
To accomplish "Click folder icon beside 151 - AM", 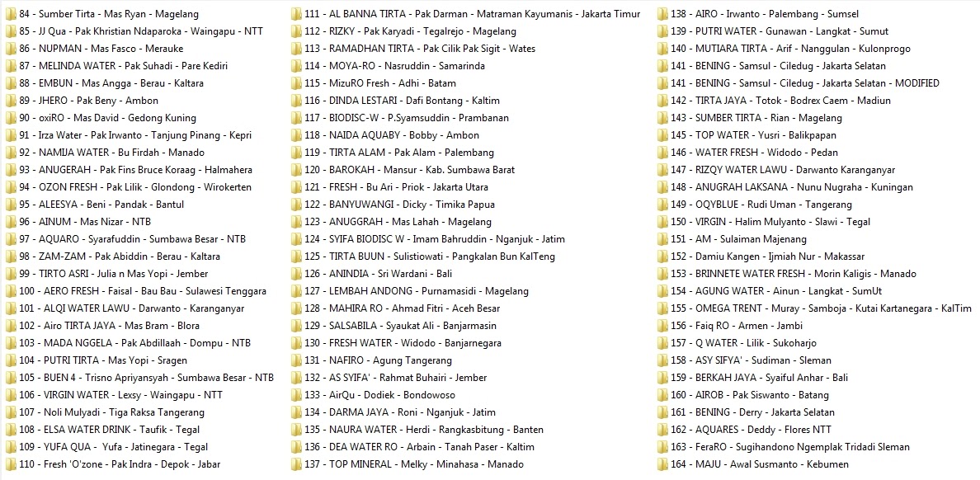I will [x=662, y=238].
